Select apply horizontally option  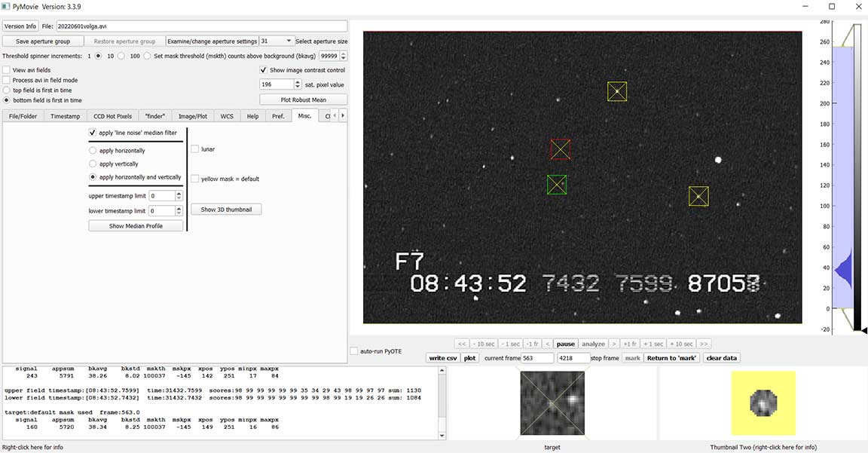[93, 151]
